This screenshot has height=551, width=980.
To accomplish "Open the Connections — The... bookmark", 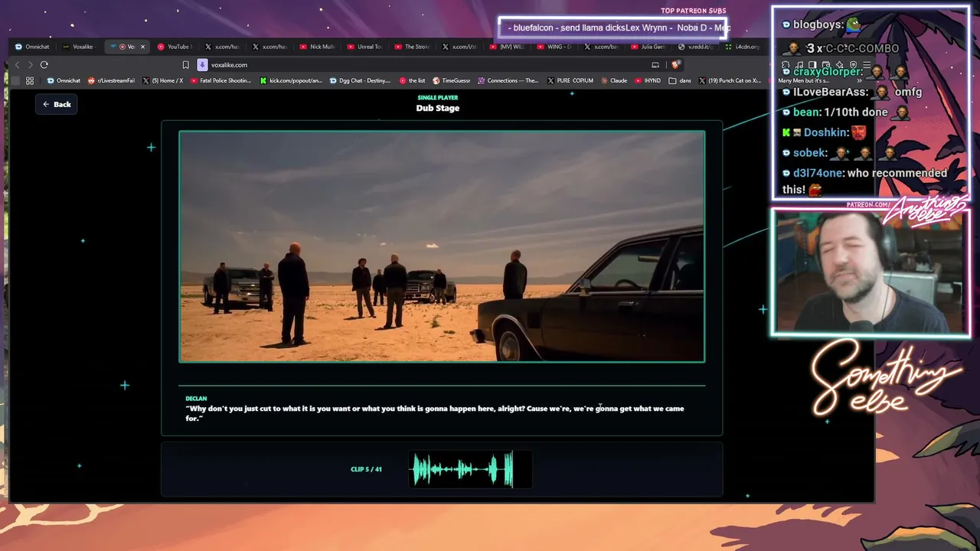I will coord(508,80).
